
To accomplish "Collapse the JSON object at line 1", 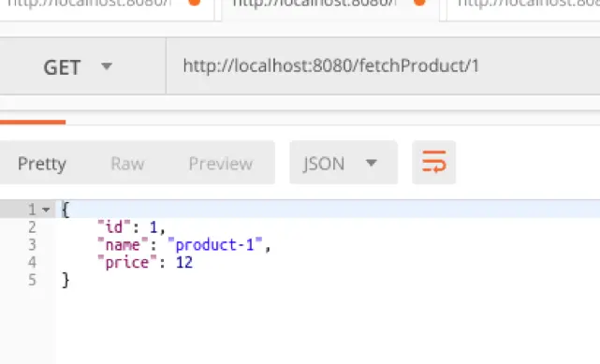I will (x=46, y=210).
